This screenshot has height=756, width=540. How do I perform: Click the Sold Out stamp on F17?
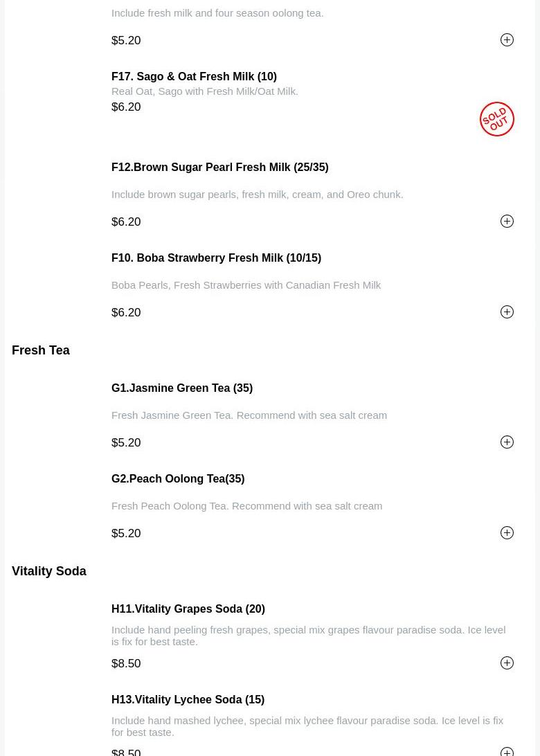tap(496, 119)
